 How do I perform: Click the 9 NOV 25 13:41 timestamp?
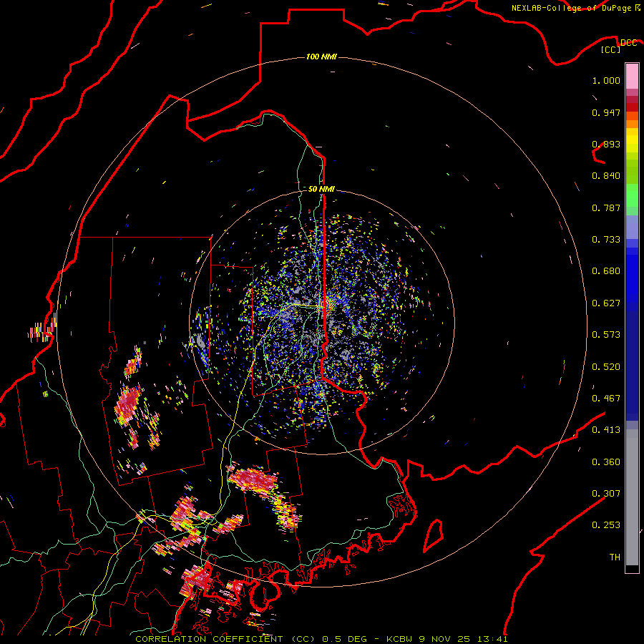point(463,639)
